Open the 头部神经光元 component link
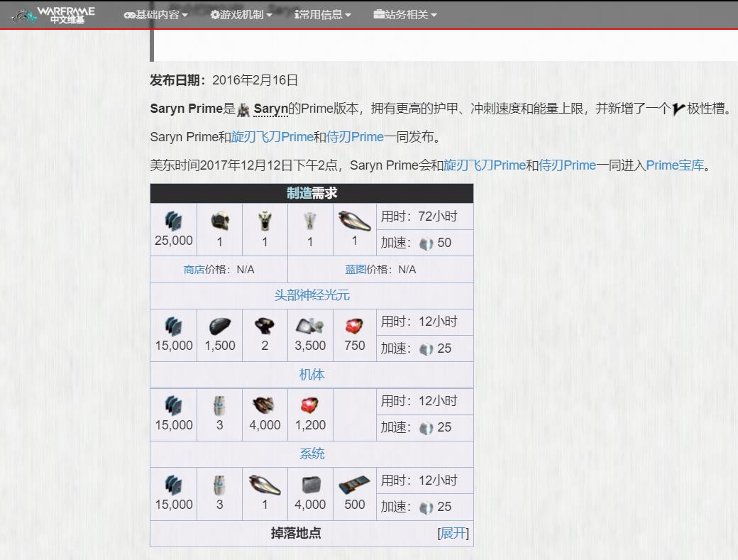The height and width of the screenshot is (560, 738). (312, 295)
